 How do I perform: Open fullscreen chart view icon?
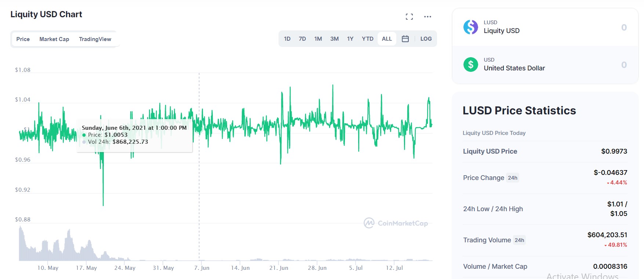(409, 16)
